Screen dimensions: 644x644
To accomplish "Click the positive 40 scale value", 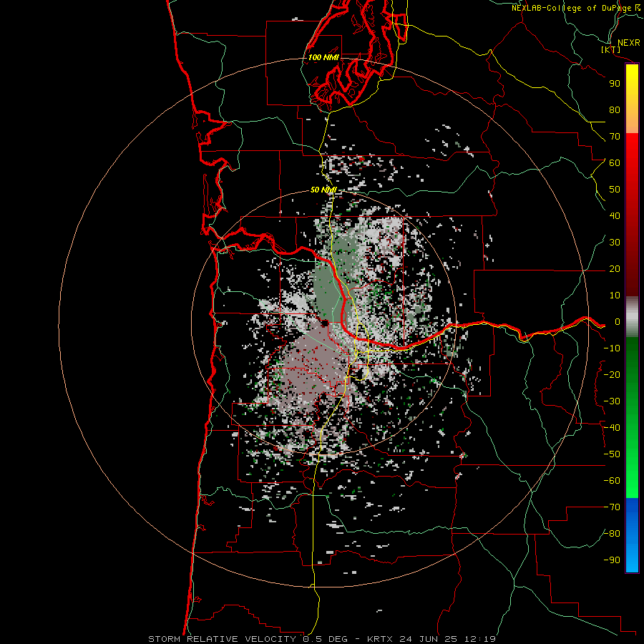I will point(615,216).
